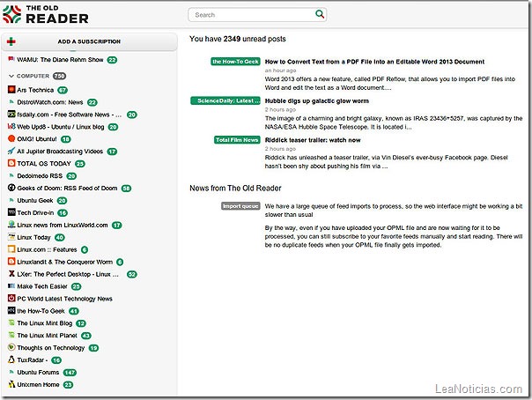The width and height of the screenshot is (532, 400).
Task: Open Hubble digs up galactic glow worm
Action: point(316,100)
